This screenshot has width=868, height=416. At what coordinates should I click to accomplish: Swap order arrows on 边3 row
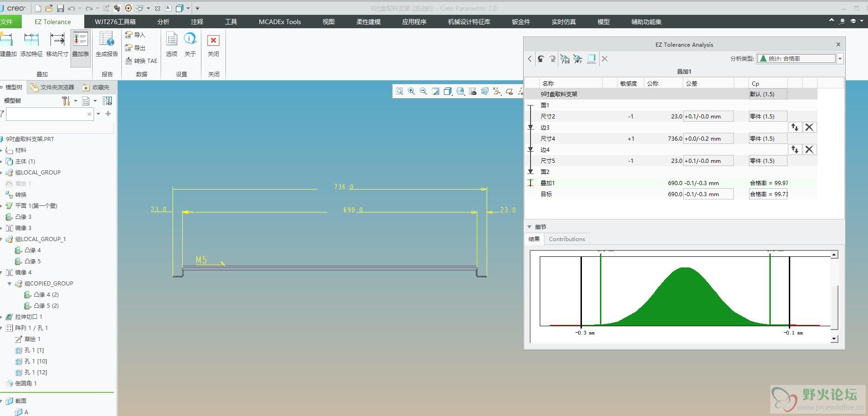pyautogui.click(x=795, y=127)
